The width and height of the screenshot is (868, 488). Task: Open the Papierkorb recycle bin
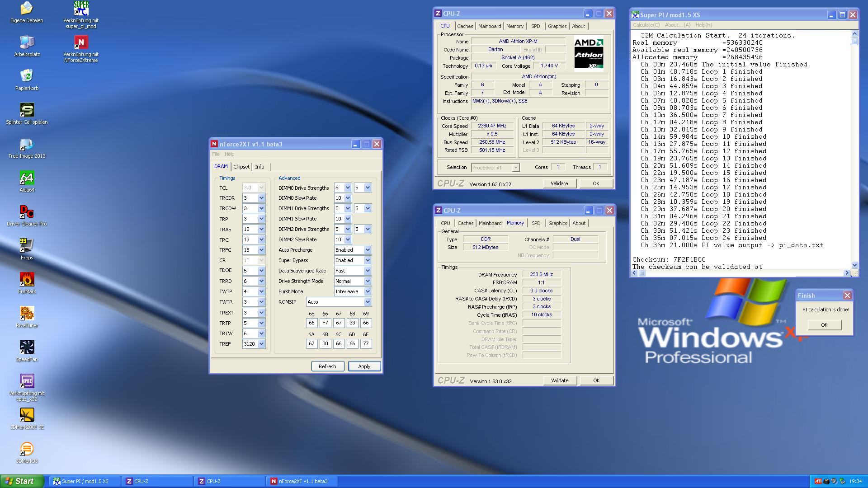coord(27,80)
